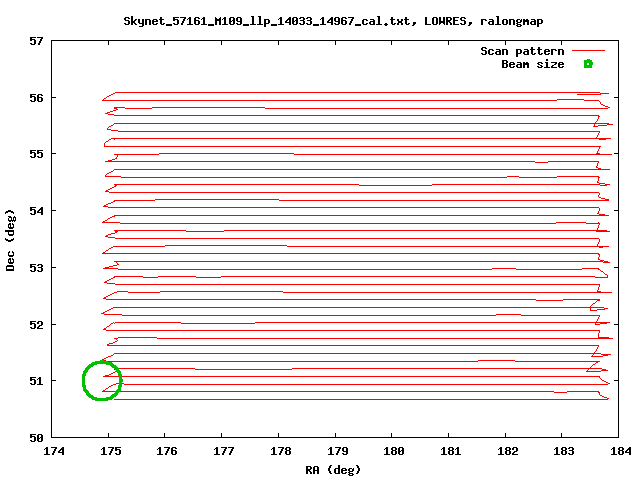Click the Dec axis tick label 51

pos(36,381)
